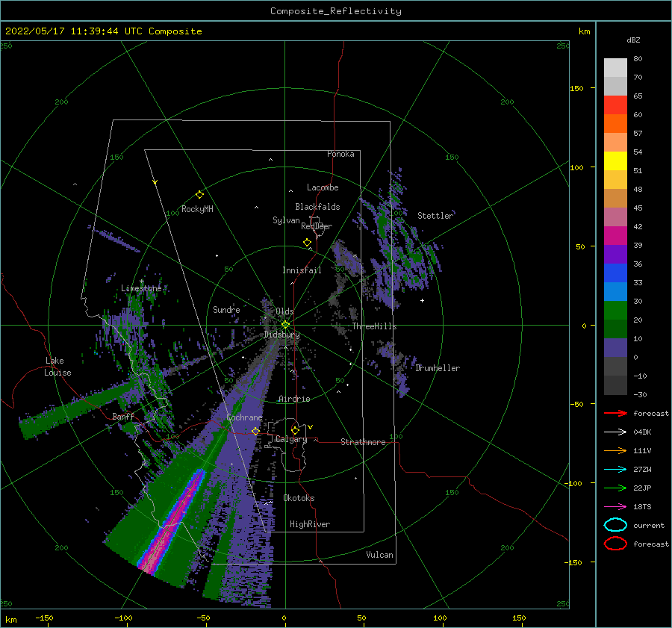Click the green 30 dBZ color swatch
This screenshot has height=628, width=672.
(x=615, y=310)
